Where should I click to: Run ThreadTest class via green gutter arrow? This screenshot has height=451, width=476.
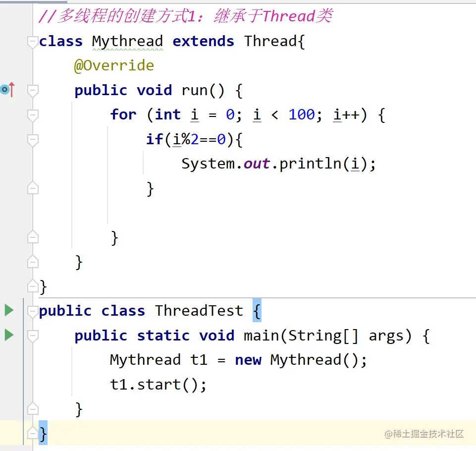pos(9,310)
